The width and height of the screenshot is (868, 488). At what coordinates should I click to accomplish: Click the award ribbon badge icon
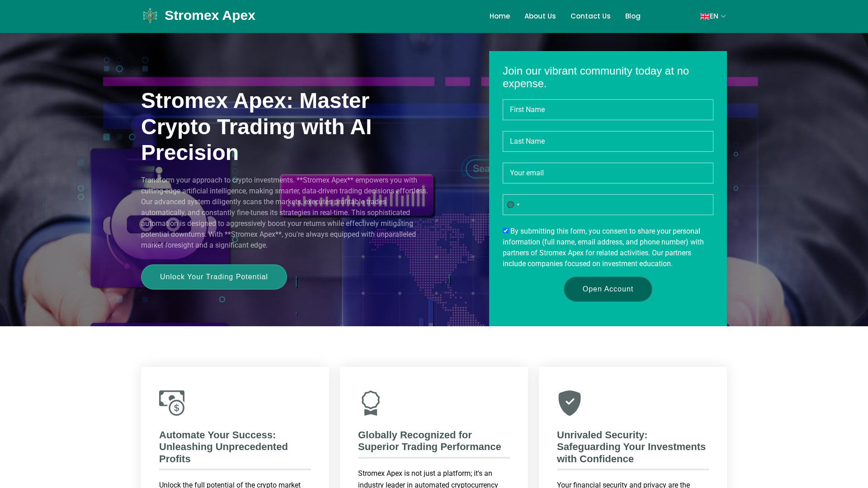coord(371,403)
